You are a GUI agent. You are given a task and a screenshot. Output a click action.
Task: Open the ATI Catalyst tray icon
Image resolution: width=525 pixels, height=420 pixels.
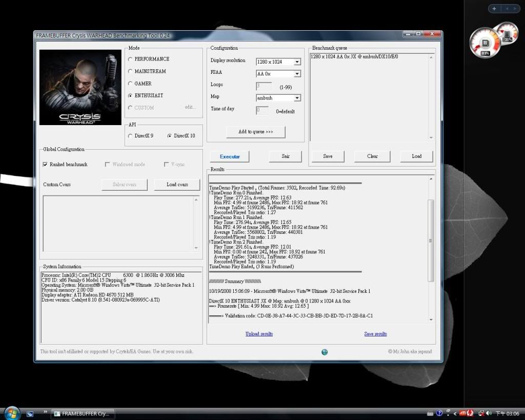463,413
